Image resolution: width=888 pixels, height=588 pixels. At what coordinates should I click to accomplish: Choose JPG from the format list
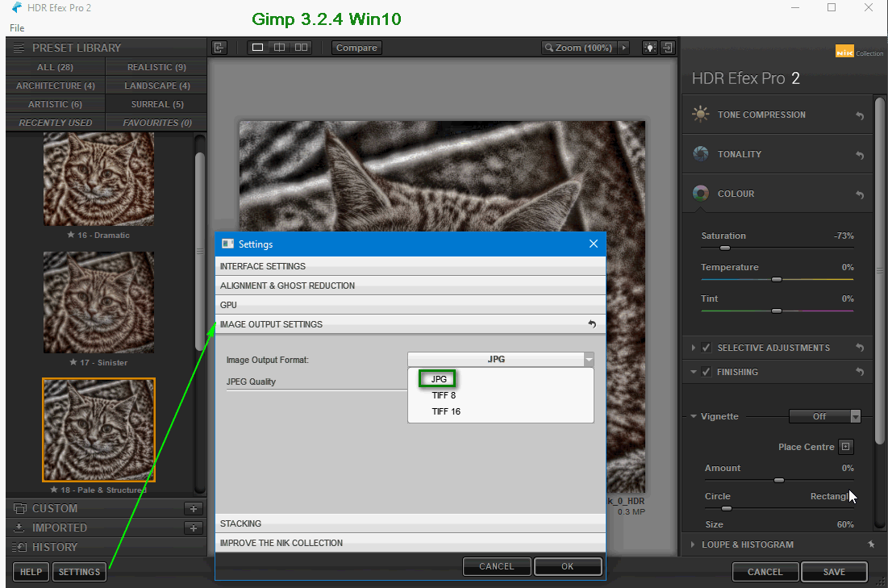click(x=438, y=379)
